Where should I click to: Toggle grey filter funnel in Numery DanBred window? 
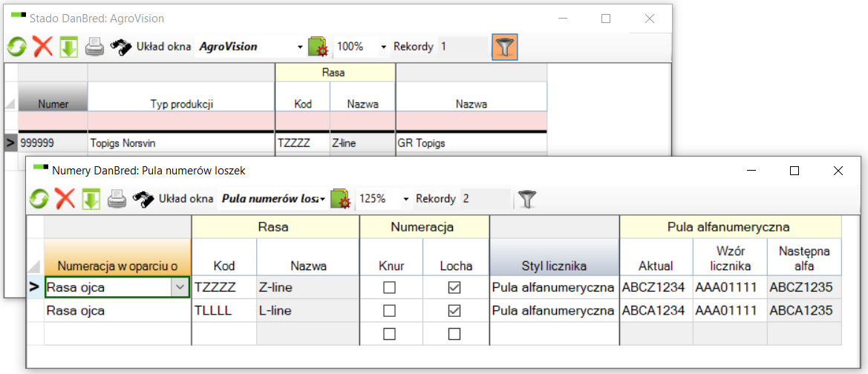pyautogui.click(x=527, y=199)
